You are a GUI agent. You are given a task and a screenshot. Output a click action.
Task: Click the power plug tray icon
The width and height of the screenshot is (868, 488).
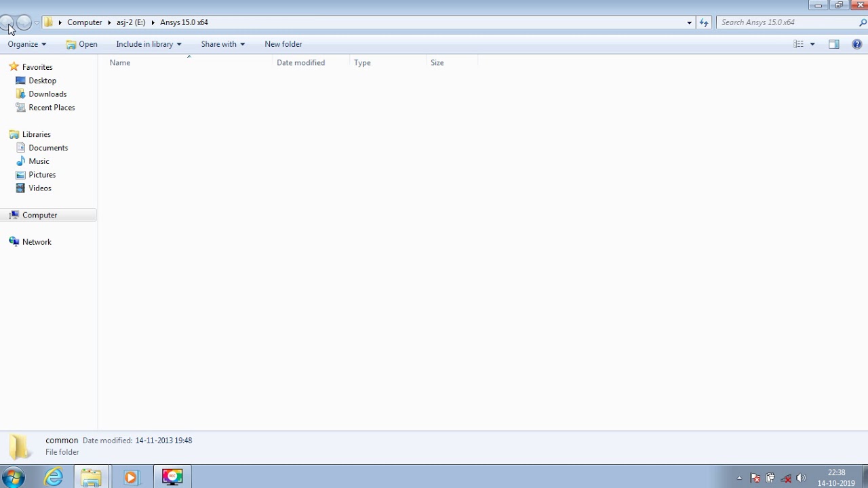770,478
